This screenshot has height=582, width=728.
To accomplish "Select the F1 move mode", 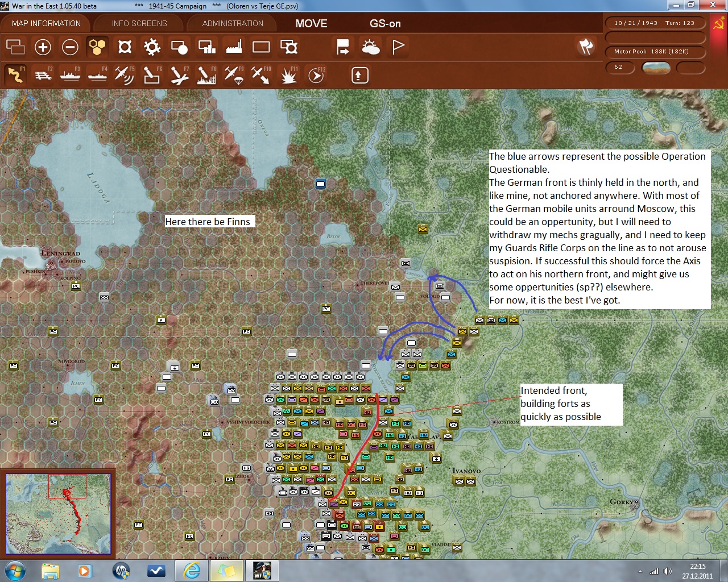I will 15,75.
